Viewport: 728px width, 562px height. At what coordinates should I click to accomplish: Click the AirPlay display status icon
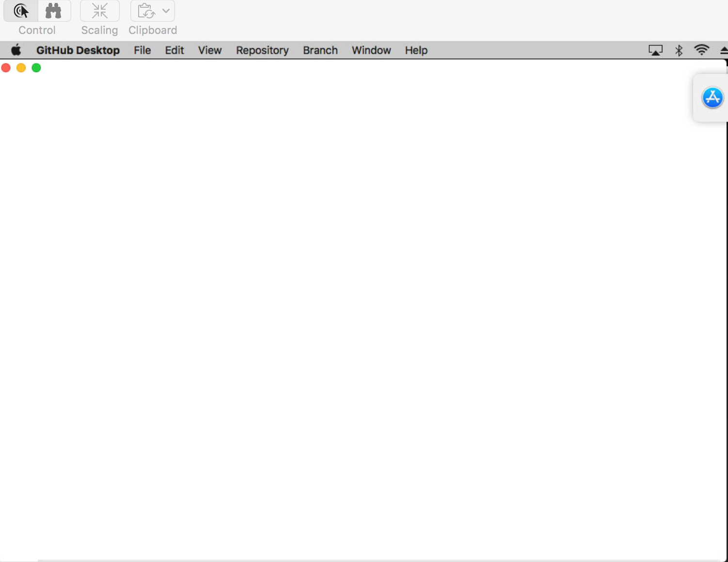point(655,50)
